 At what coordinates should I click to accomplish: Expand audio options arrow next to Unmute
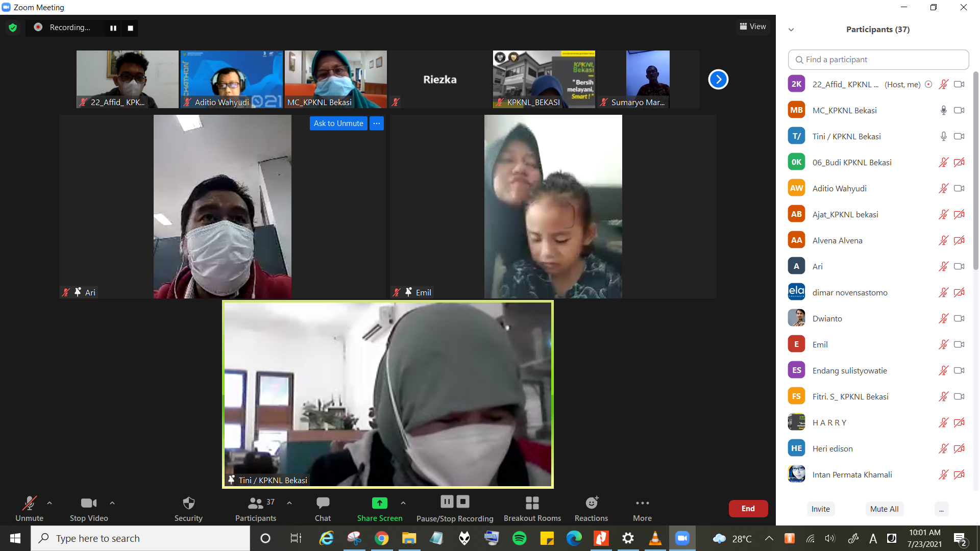tap(50, 503)
